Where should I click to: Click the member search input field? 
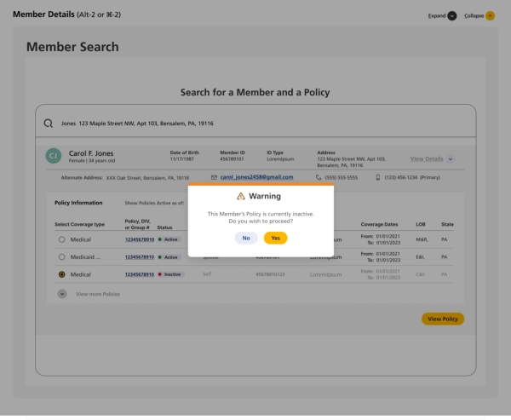pos(255,124)
